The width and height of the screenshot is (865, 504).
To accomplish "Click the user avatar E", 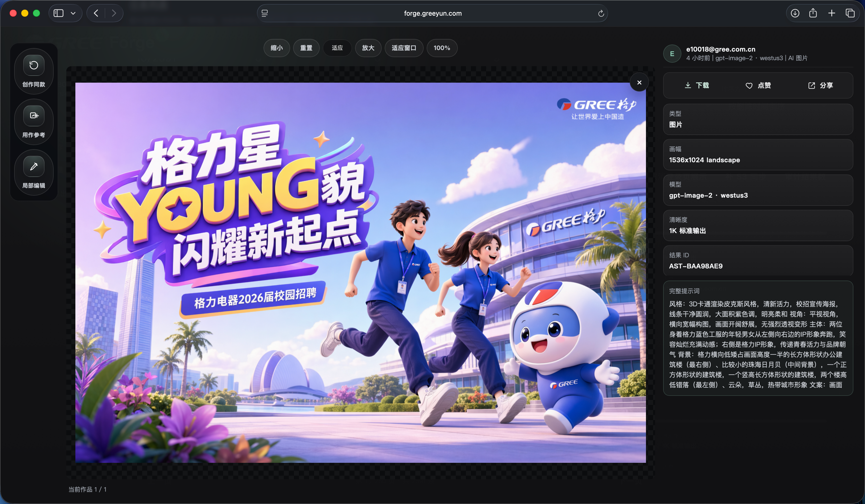I will click(x=672, y=54).
